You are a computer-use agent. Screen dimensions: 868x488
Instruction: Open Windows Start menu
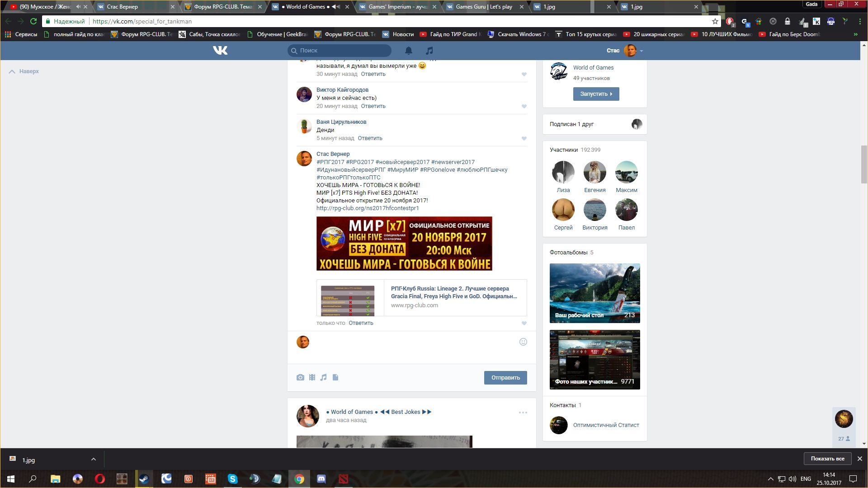[x=11, y=479]
